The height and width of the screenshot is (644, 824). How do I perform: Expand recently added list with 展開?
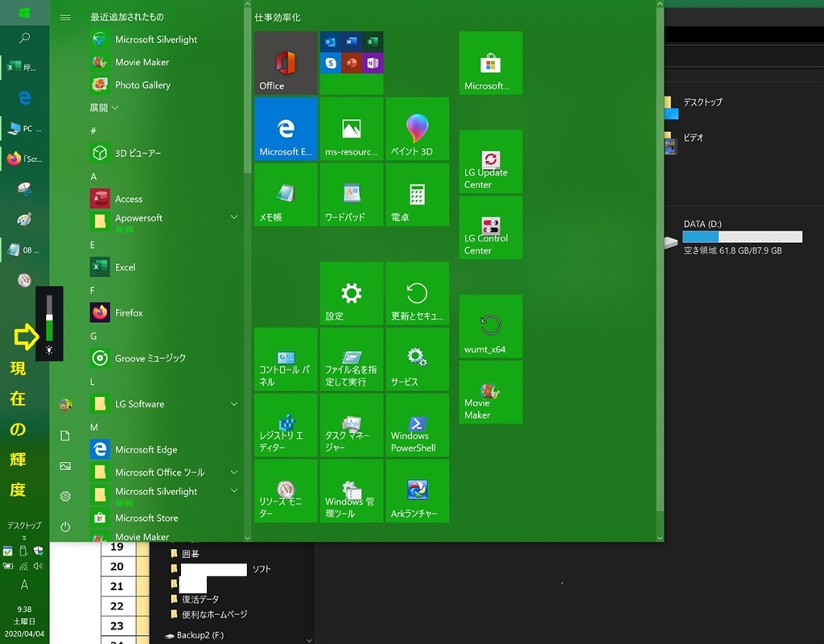coord(104,108)
